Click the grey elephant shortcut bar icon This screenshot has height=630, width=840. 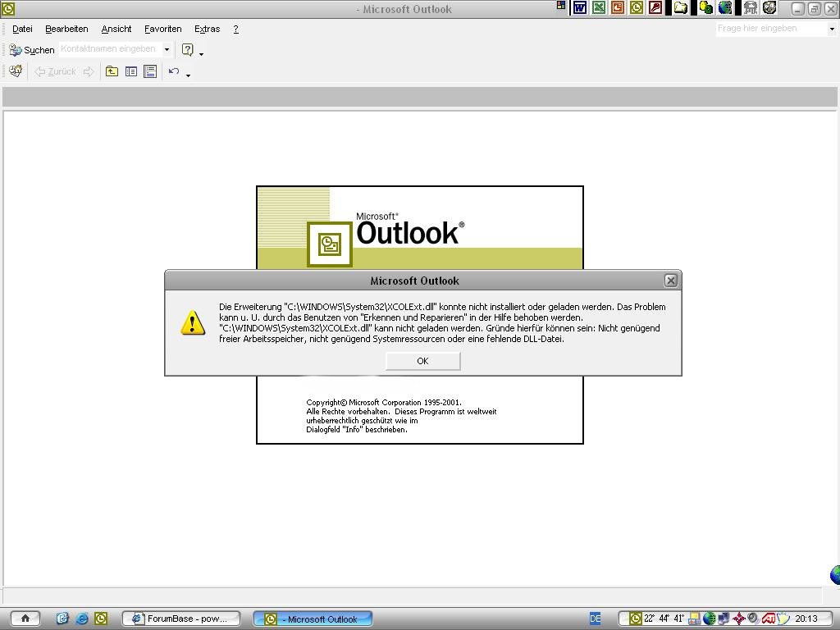pos(751,7)
